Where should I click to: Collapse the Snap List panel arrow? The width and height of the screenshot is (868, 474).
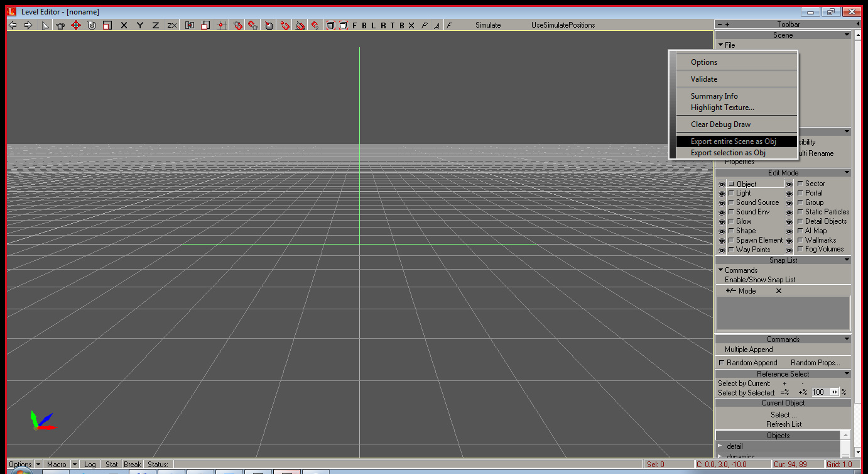(847, 260)
